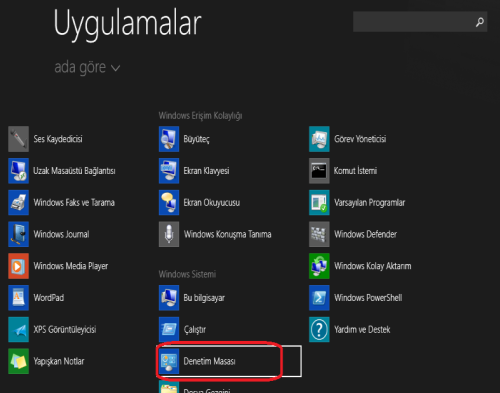Open the Bu bilgisayar icon
This screenshot has height=393, width=500.
tap(169, 298)
